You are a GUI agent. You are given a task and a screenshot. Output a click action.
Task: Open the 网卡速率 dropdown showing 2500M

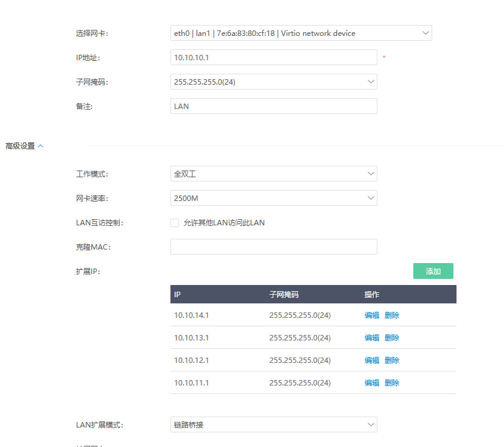coord(273,198)
